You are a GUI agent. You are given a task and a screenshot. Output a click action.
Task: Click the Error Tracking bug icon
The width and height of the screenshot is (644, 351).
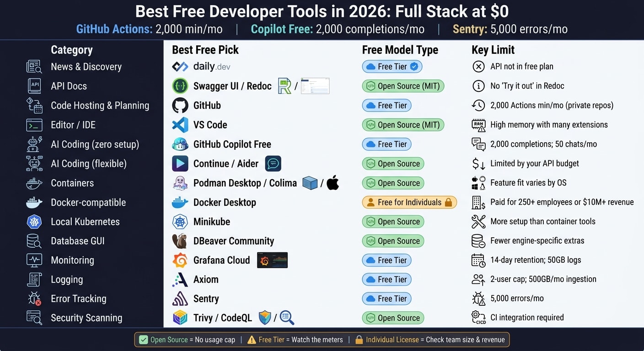point(34,299)
